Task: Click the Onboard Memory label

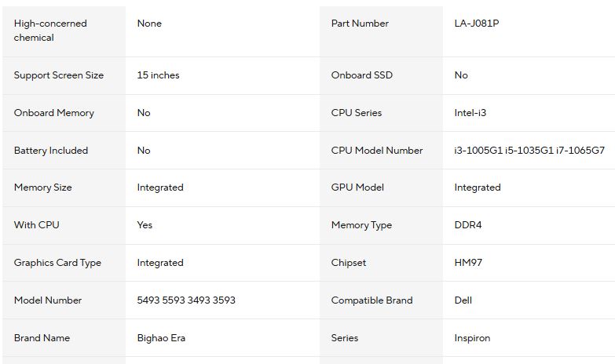Action: [x=53, y=113]
